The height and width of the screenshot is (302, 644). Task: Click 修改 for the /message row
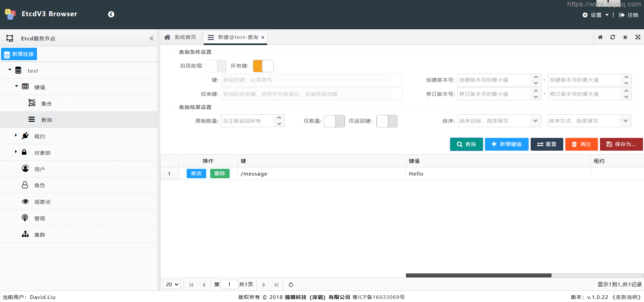[196, 174]
